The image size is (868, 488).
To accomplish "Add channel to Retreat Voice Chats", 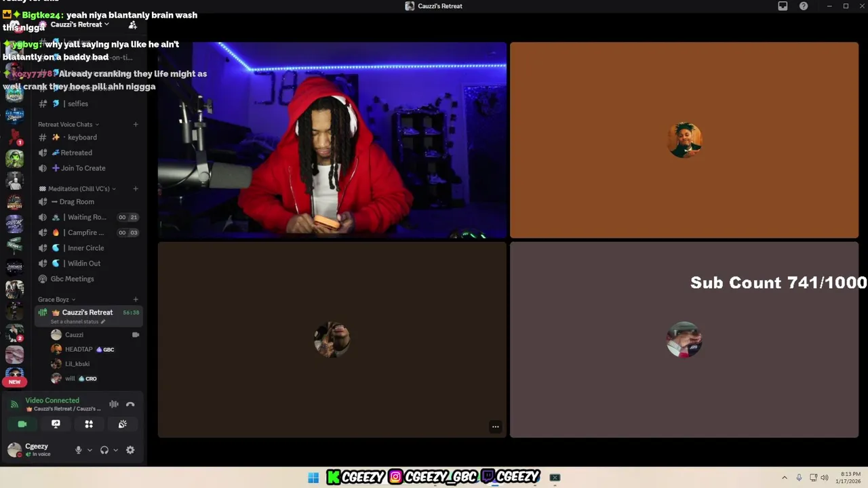I will pos(136,125).
